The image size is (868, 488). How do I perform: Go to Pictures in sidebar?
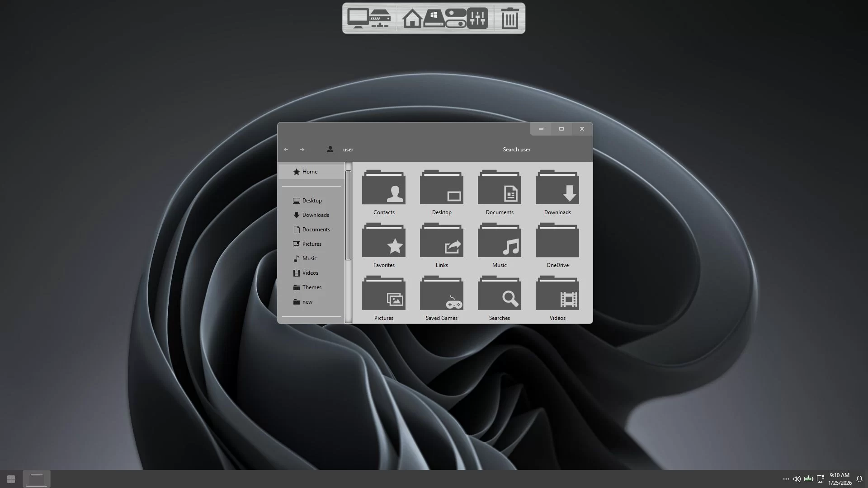point(311,244)
